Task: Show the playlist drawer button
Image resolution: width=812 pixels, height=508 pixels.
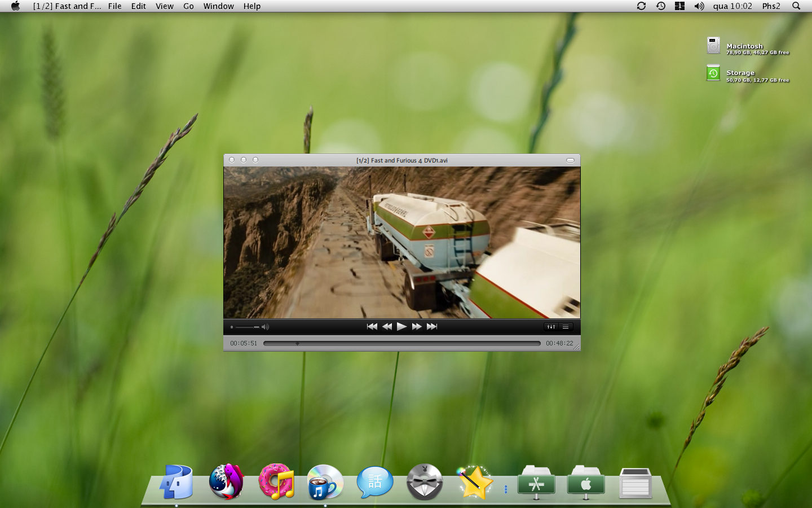Action: click(566, 326)
